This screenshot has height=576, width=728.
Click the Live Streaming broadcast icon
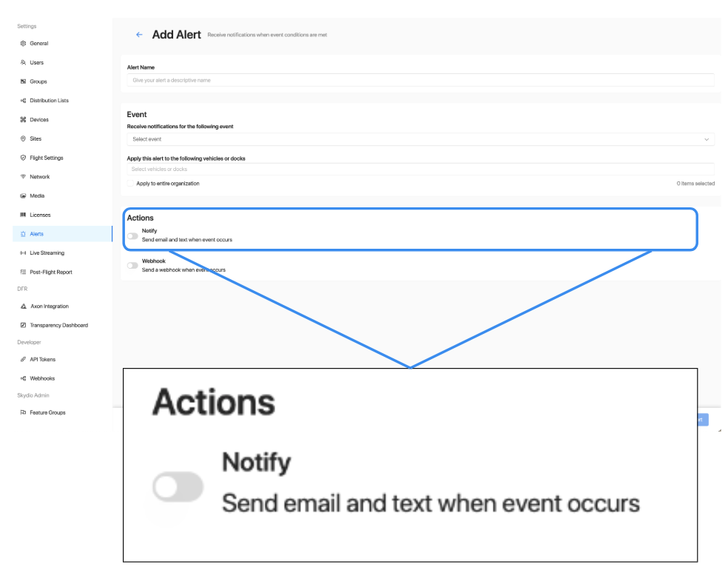coord(23,252)
